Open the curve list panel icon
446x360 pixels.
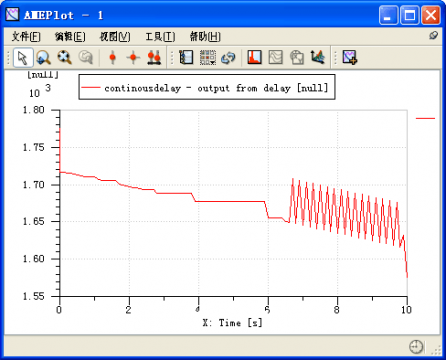pos(186,57)
